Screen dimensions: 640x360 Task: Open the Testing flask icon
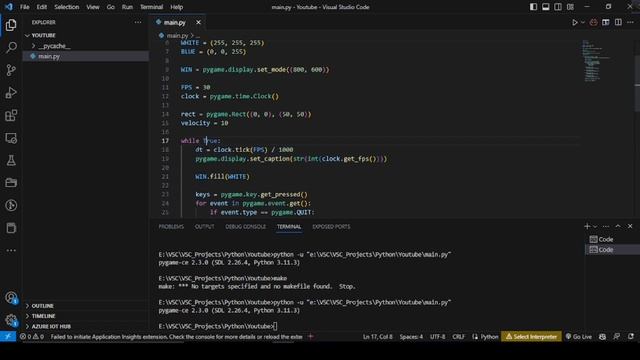[x=11, y=160]
